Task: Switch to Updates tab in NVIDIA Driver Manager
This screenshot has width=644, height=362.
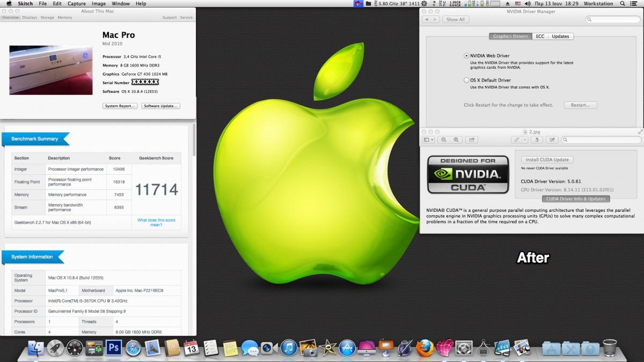Action: pos(560,36)
